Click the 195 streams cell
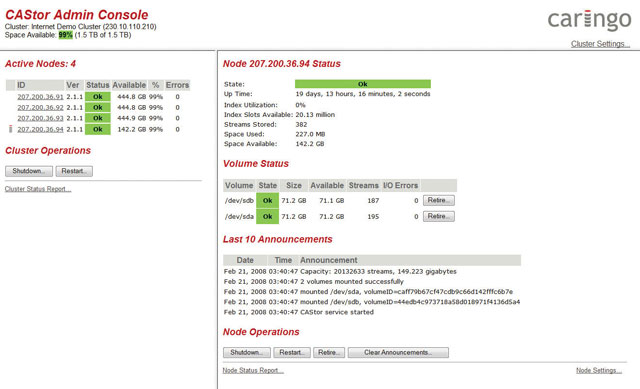The height and width of the screenshot is (389, 640). tap(373, 216)
